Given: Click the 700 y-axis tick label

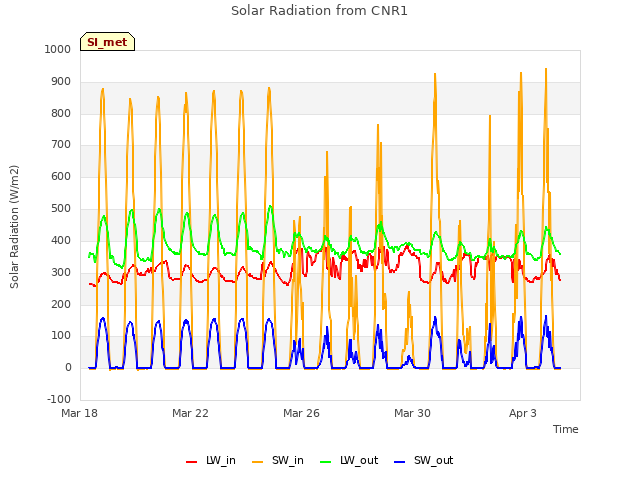Looking at the screenshot, I should [x=61, y=144].
